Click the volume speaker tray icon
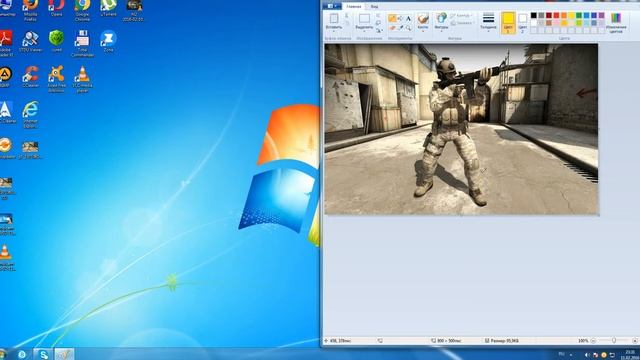The width and height of the screenshot is (640, 360). (x=587, y=355)
